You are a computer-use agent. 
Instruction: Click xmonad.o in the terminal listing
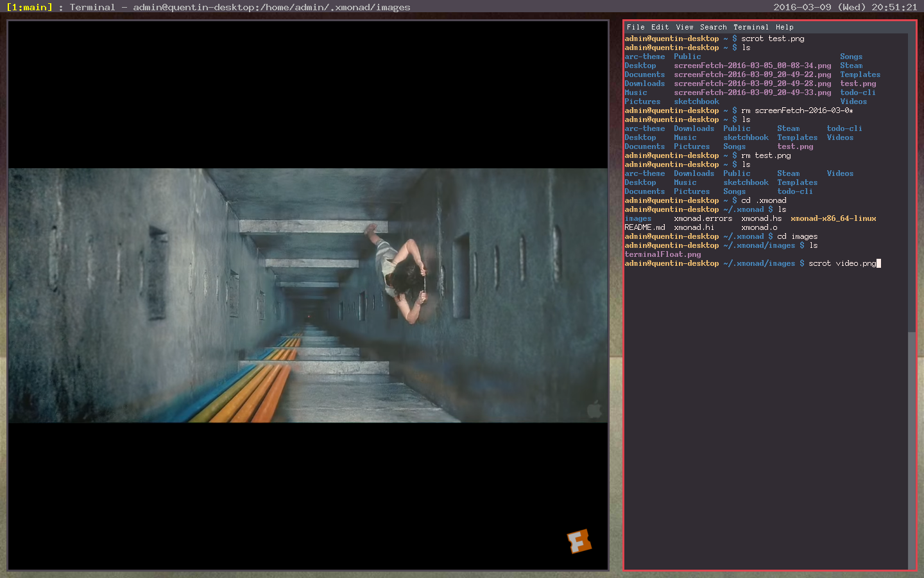click(759, 227)
